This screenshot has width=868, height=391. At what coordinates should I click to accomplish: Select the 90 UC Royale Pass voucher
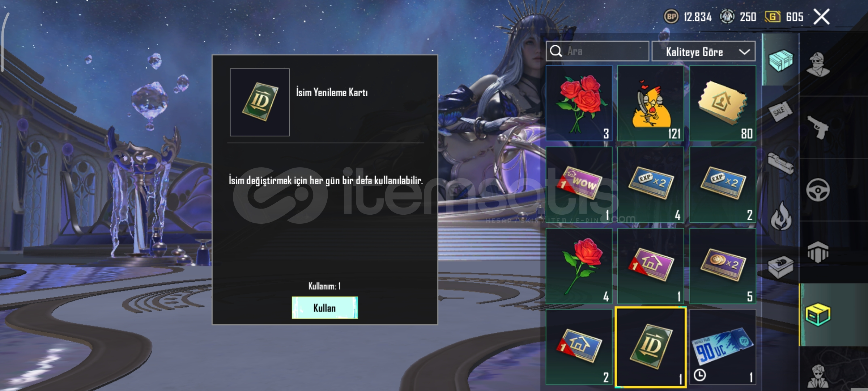[x=723, y=347]
